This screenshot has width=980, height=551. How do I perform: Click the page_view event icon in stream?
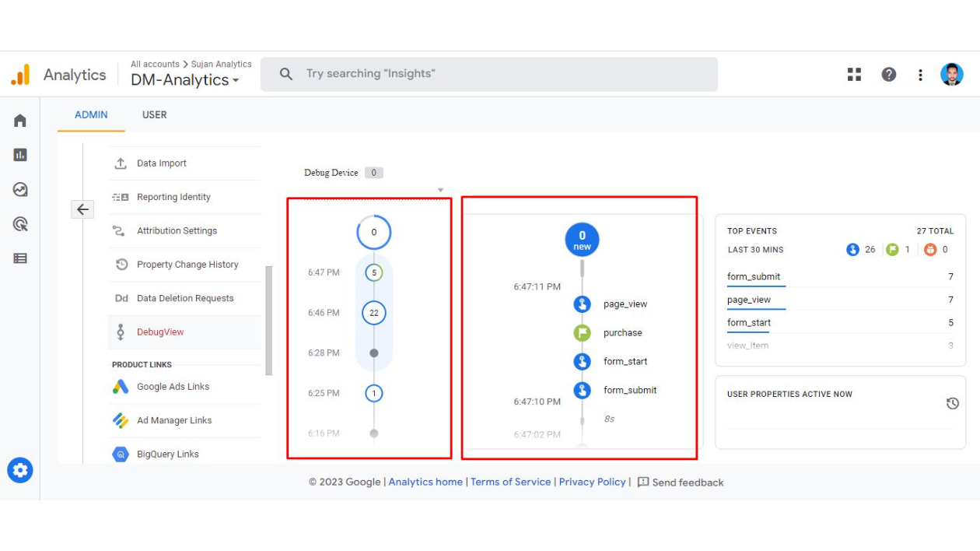coord(582,304)
